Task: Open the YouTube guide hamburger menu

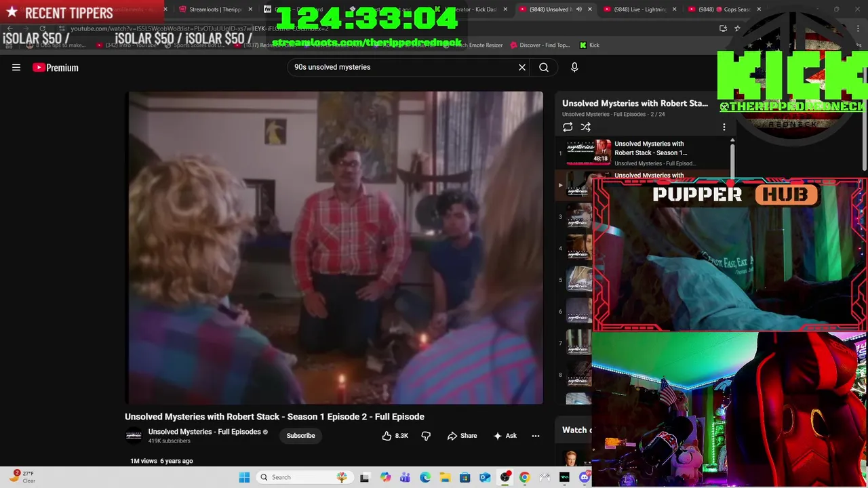Action: tap(16, 67)
